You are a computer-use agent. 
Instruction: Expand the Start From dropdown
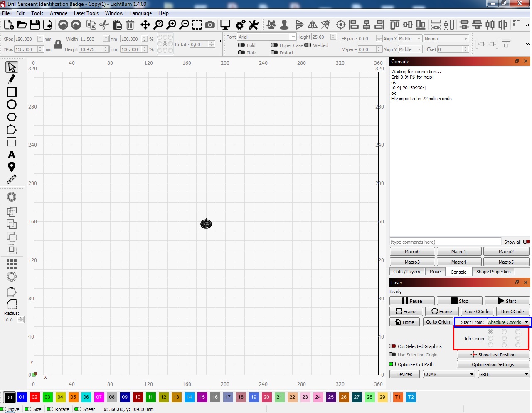tap(509, 322)
